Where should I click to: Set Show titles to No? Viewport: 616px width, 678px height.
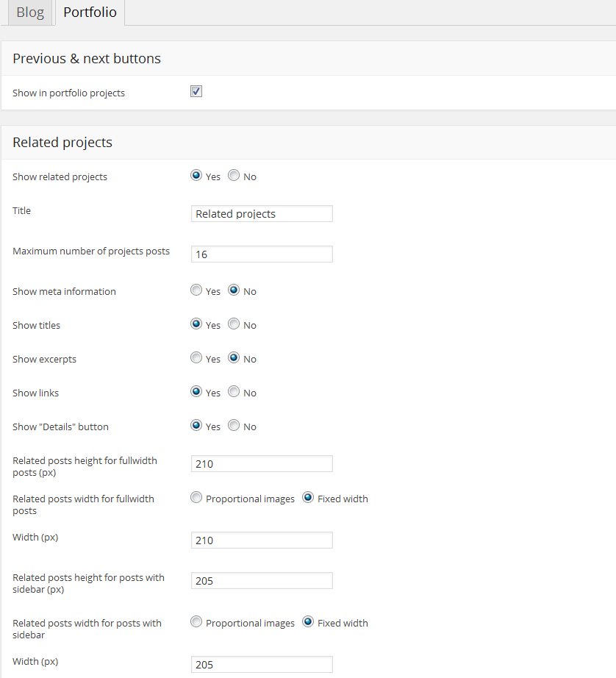pos(234,324)
